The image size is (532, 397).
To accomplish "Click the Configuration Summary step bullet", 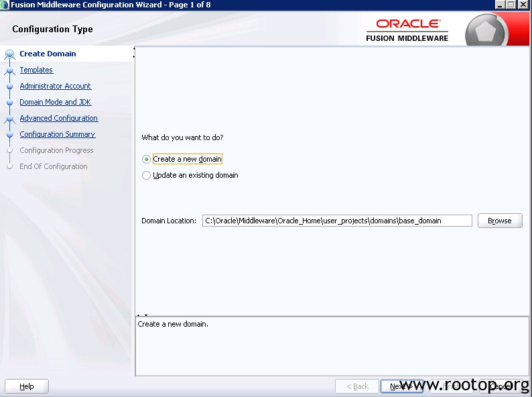I will 10,135.
